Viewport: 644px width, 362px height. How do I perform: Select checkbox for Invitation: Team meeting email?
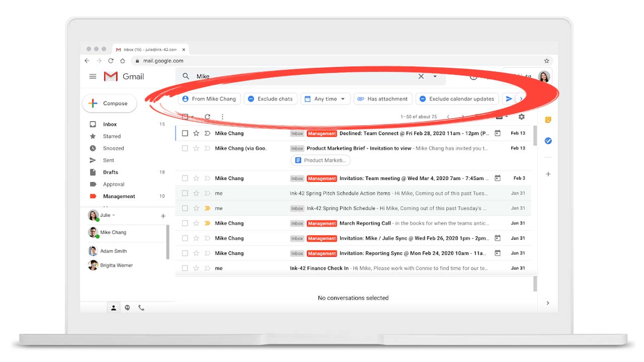pos(185,178)
